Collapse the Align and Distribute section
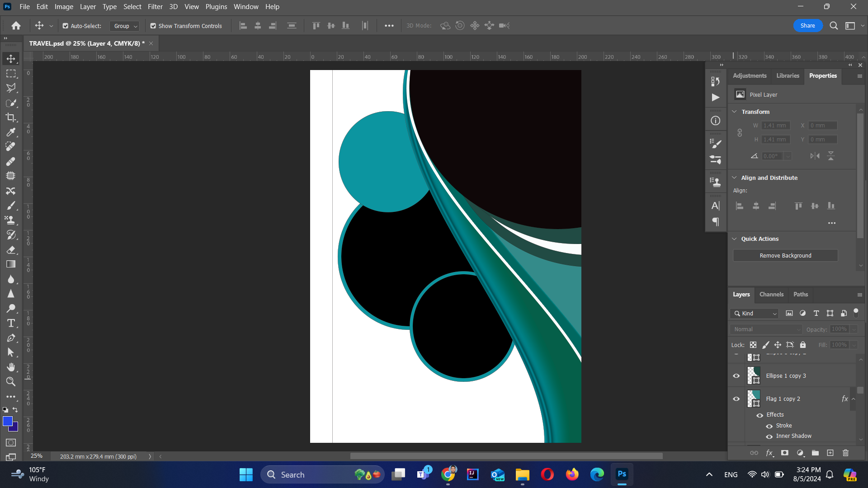This screenshot has height=488, width=868. pos(735,178)
